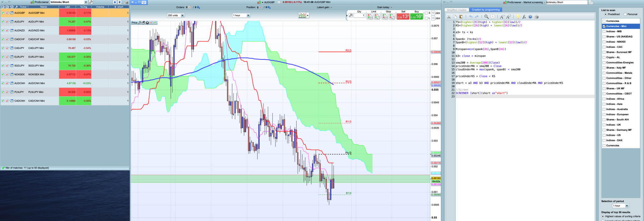Click the green buy arrow for AUDGBP row
Screen dimensions: 644x221
click(3, 13)
